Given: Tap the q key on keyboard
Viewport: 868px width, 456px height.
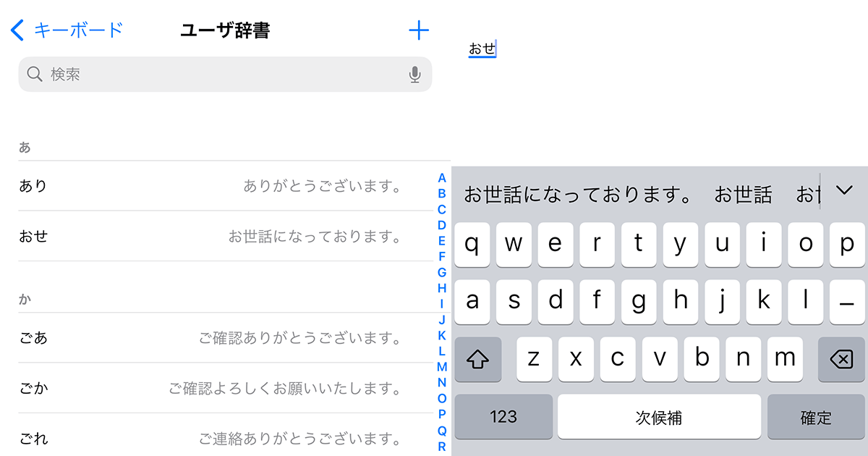Looking at the screenshot, I should [472, 245].
